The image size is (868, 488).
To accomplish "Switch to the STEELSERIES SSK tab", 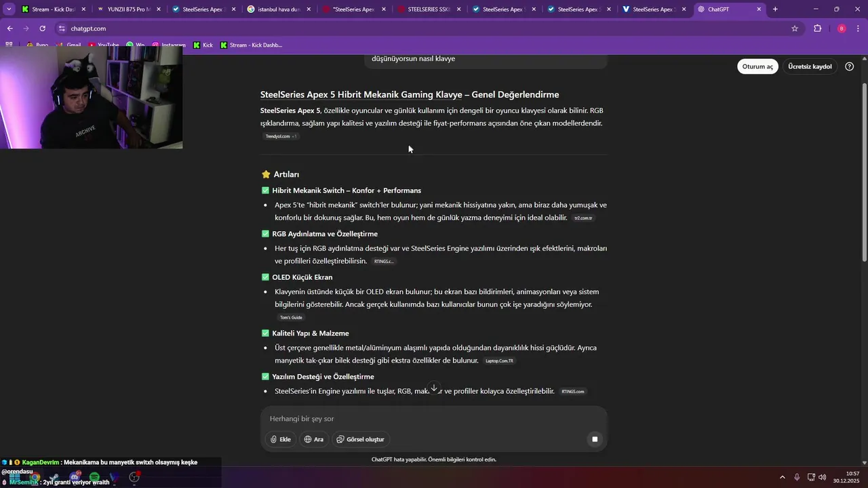I will pyautogui.click(x=429, y=9).
